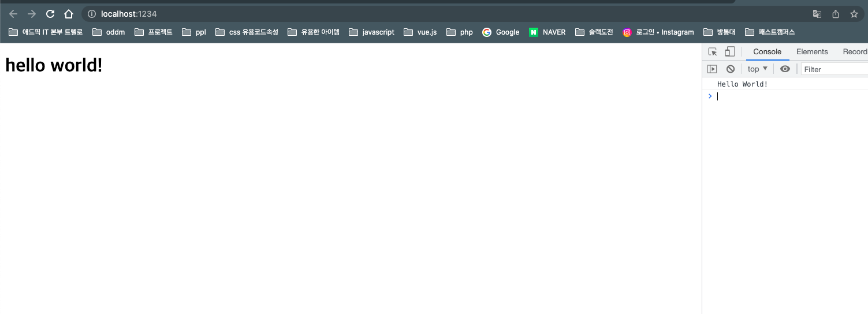Open the javascript bookmark folder
This screenshot has height=314, width=868.
click(x=372, y=32)
